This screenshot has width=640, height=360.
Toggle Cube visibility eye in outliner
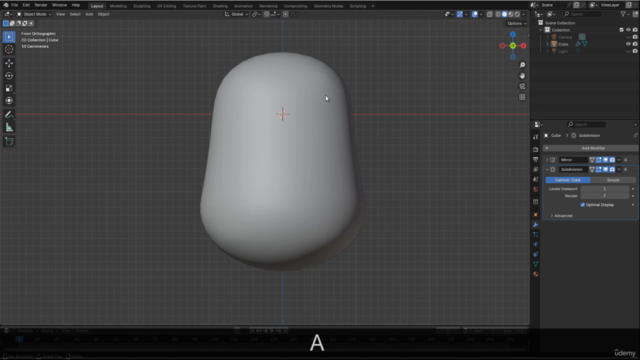[x=628, y=44]
